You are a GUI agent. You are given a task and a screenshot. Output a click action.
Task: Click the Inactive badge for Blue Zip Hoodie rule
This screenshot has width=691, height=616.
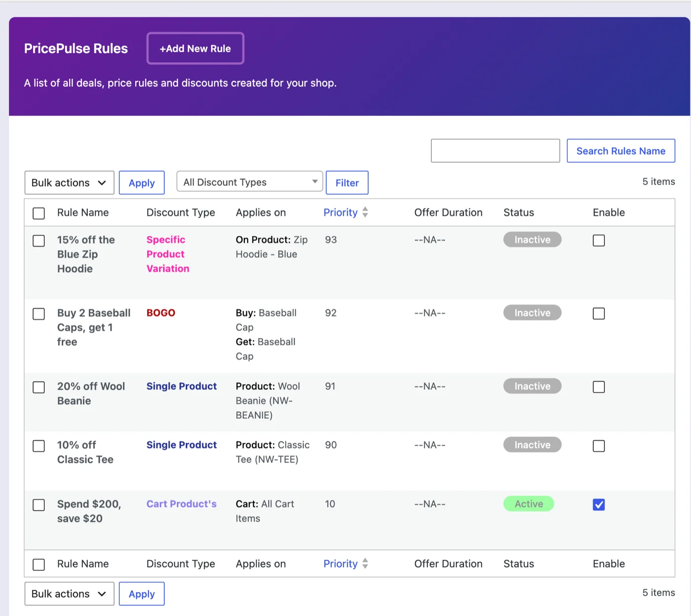click(532, 240)
